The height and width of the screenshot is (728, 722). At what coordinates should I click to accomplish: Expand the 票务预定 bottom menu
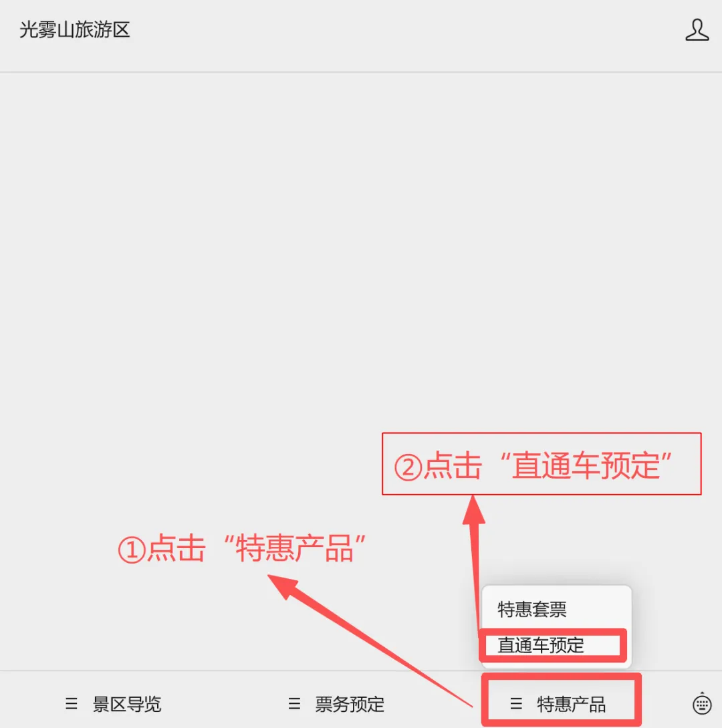[336, 705]
